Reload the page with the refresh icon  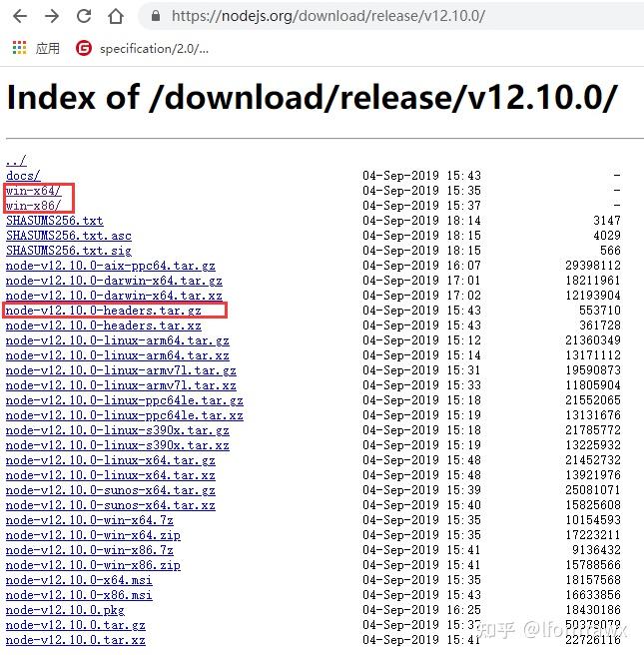coord(84,16)
